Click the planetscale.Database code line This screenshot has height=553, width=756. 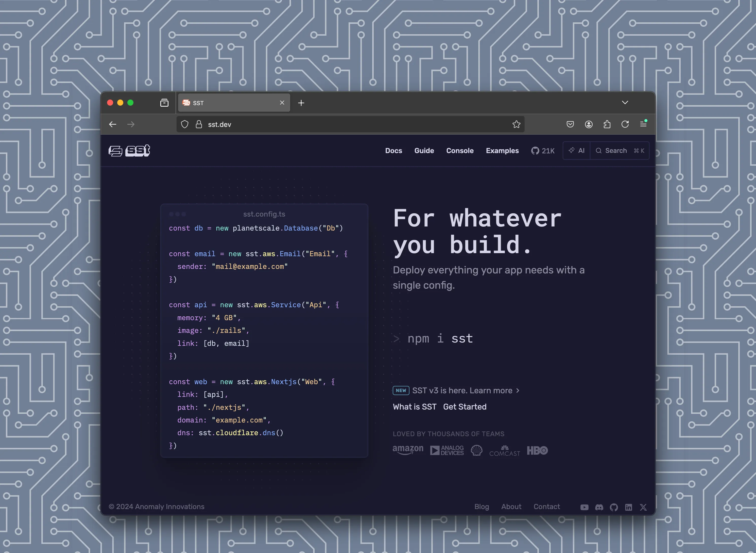[256, 228]
